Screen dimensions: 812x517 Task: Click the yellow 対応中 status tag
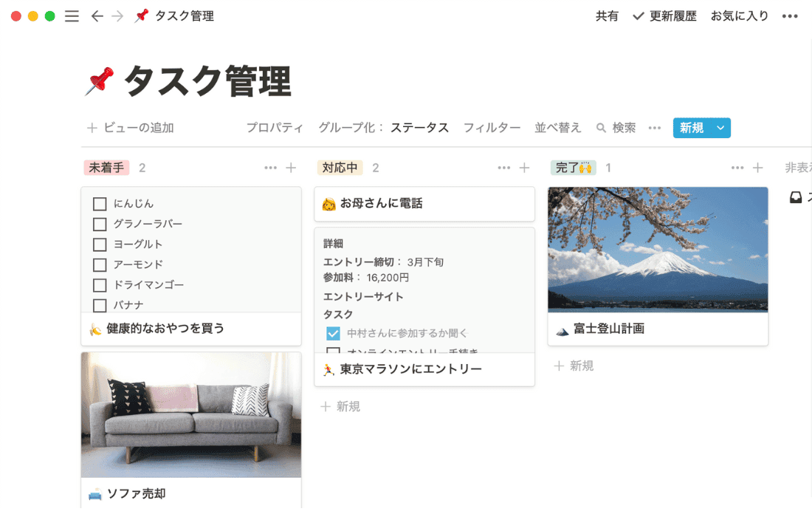pyautogui.click(x=340, y=168)
